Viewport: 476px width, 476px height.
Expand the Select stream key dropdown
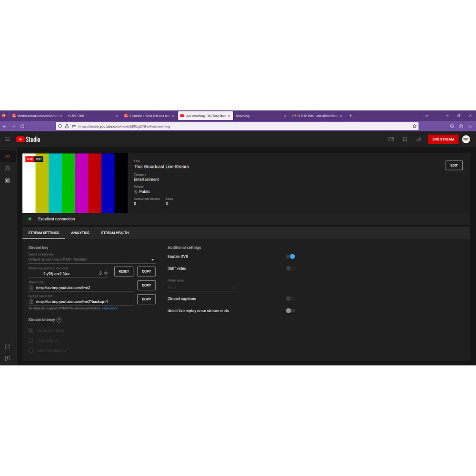tap(153, 260)
